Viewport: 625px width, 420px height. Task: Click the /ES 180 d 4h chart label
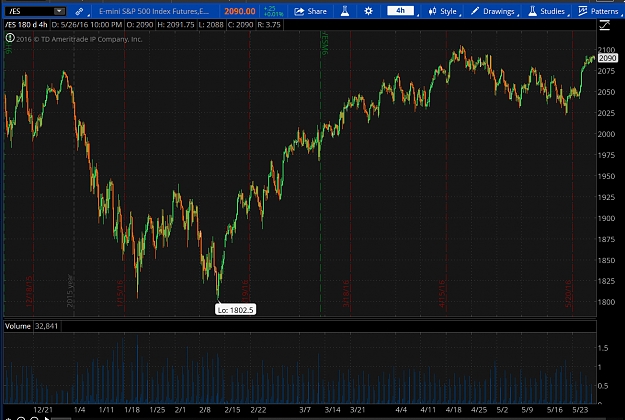[26, 25]
